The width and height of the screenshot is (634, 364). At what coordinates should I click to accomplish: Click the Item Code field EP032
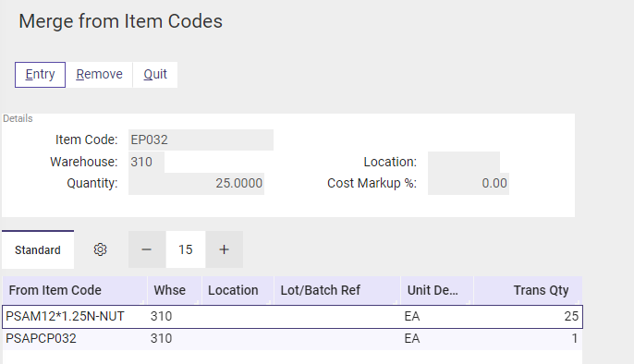click(x=201, y=140)
